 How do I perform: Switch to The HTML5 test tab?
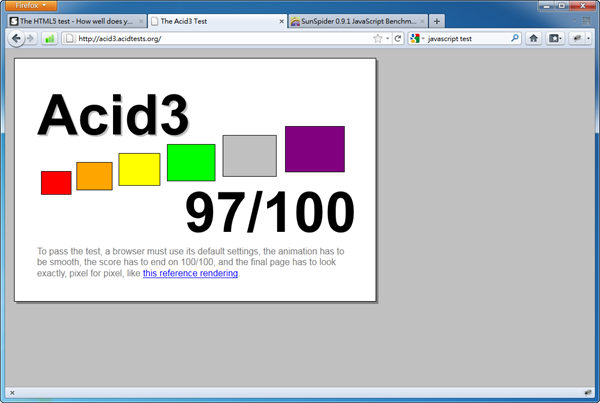pos(75,21)
